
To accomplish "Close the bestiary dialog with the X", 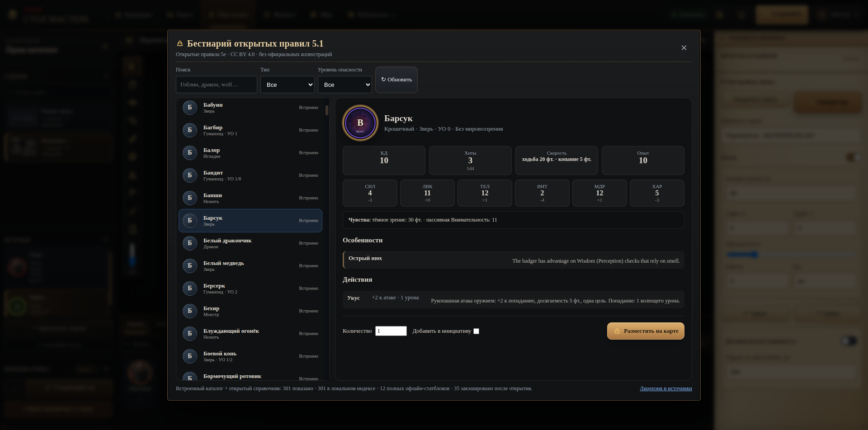I will (x=684, y=48).
